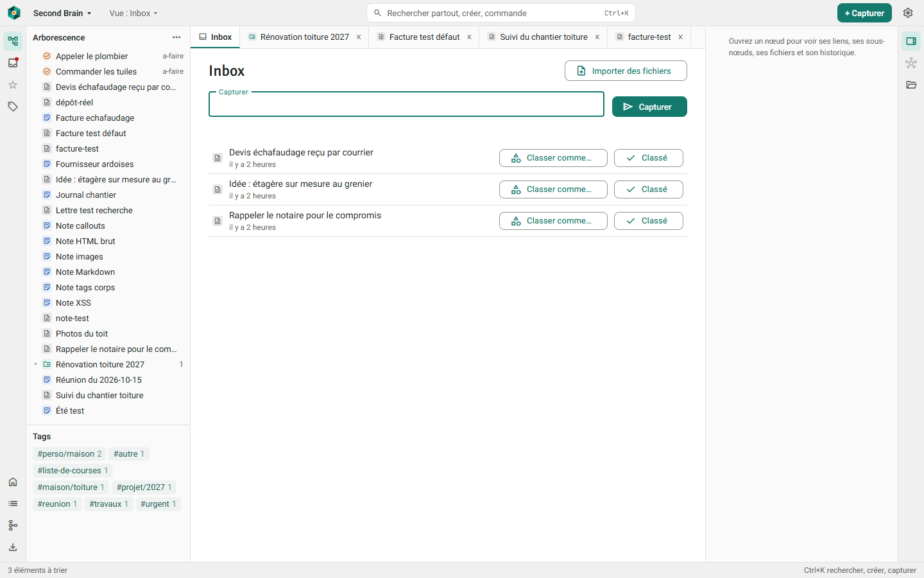Open the Vue : Inbox dropdown
Viewport: 924px width, 578px height.
[133, 13]
